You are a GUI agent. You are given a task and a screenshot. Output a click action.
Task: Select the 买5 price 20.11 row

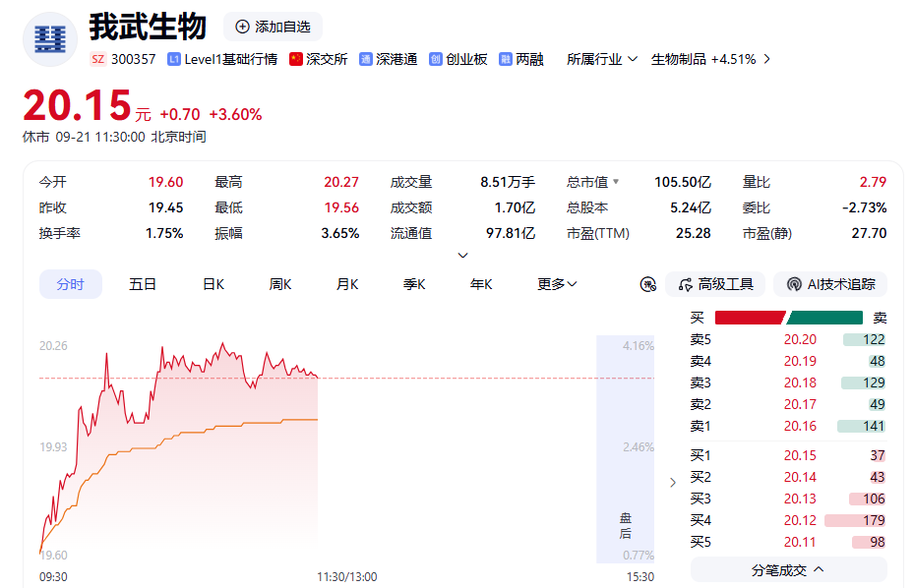click(x=788, y=542)
